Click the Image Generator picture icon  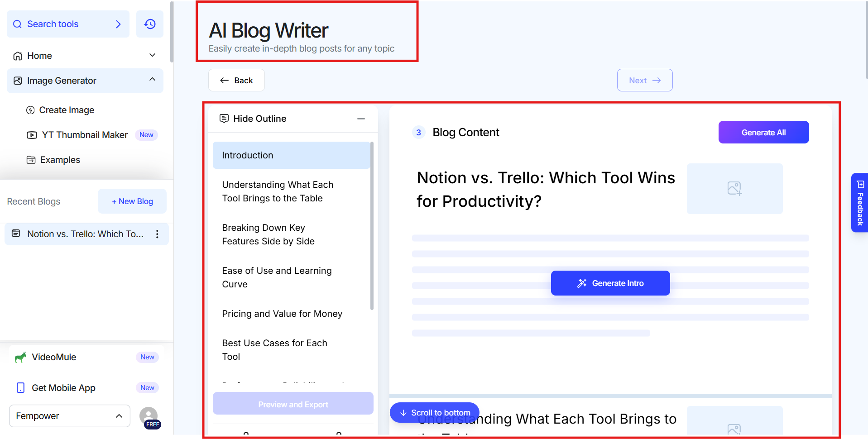point(18,81)
